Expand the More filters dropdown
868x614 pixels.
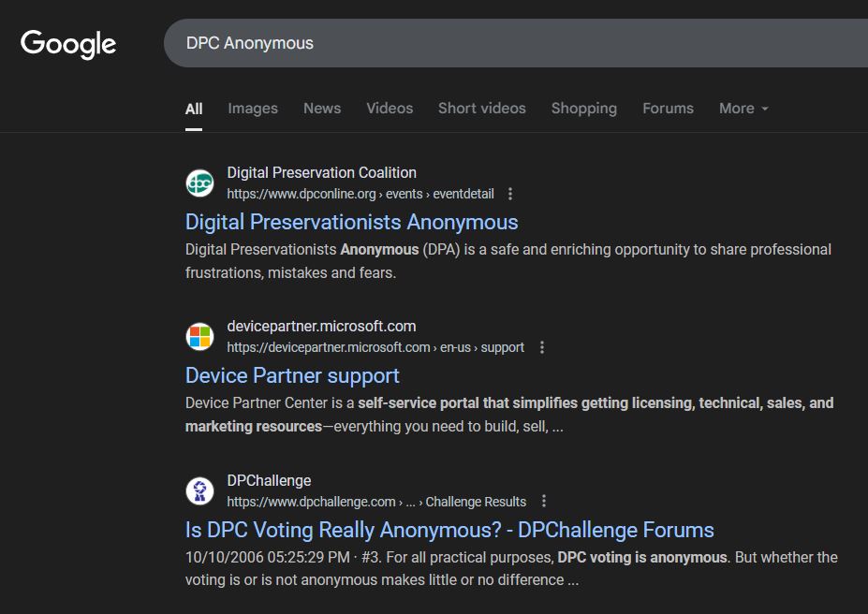pyautogui.click(x=743, y=109)
